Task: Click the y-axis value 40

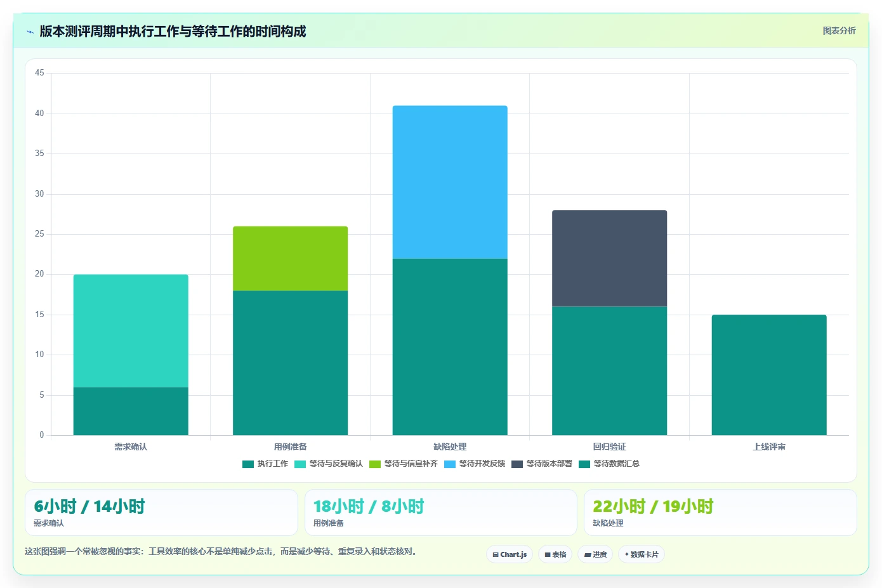Action: point(39,114)
